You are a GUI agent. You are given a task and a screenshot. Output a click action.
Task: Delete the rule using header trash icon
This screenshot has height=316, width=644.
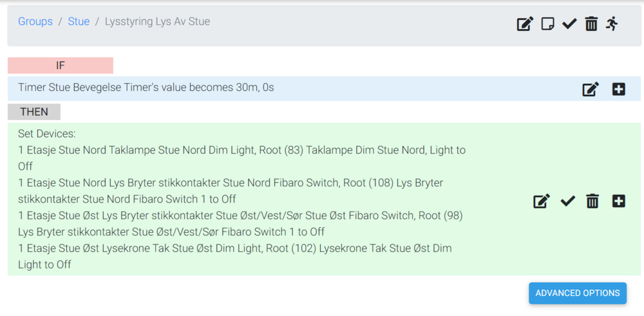tap(591, 25)
